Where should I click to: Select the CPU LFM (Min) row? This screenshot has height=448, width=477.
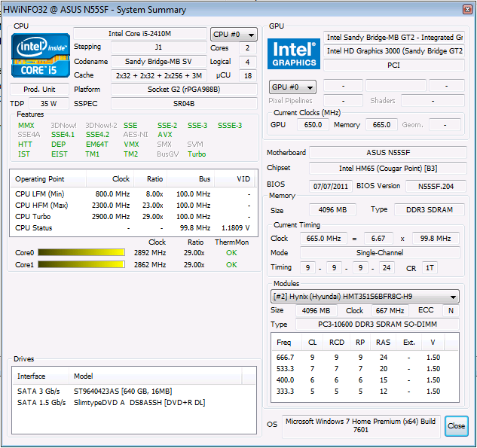133,194
